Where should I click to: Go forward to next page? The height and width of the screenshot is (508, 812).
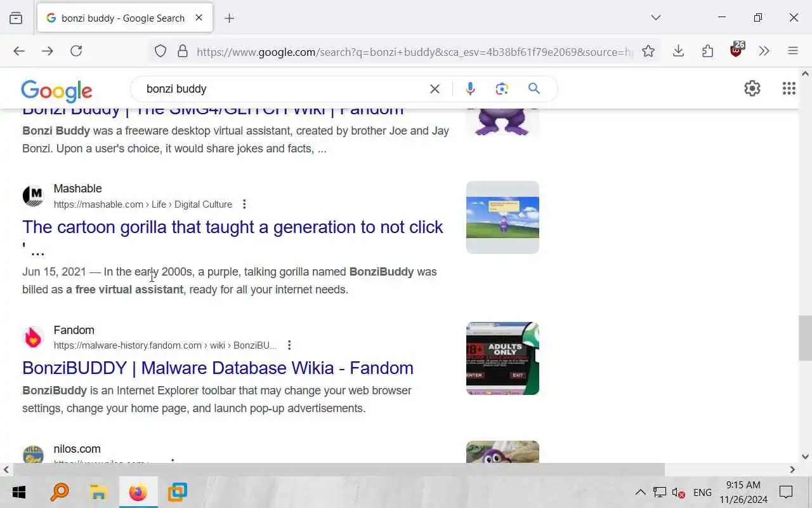(48, 51)
